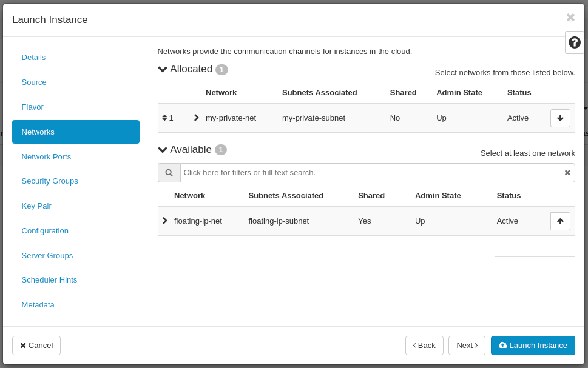Click the Allocated count badge
Image resolution: width=588 pixels, height=368 pixels.
(221, 69)
